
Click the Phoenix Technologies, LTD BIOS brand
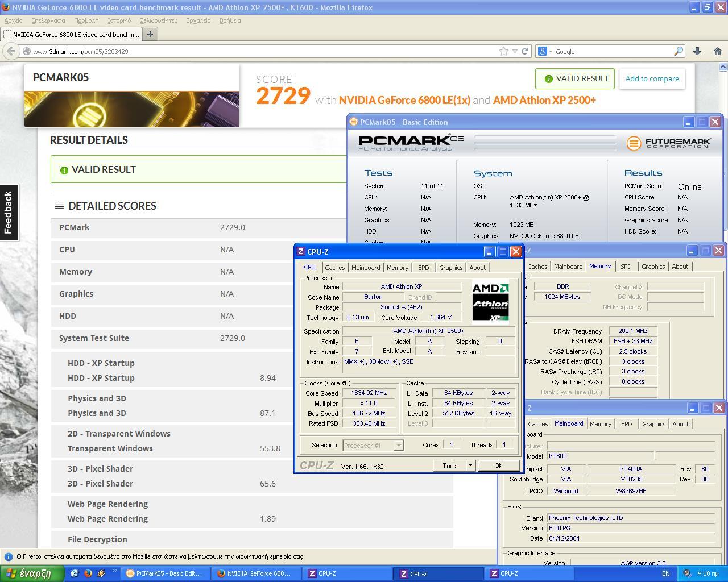click(x=631, y=518)
